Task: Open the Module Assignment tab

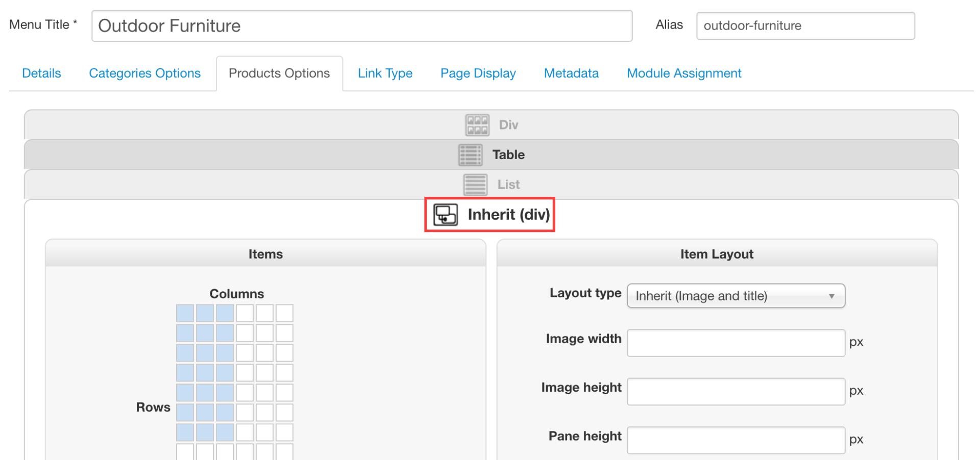Action: [x=684, y=73]
